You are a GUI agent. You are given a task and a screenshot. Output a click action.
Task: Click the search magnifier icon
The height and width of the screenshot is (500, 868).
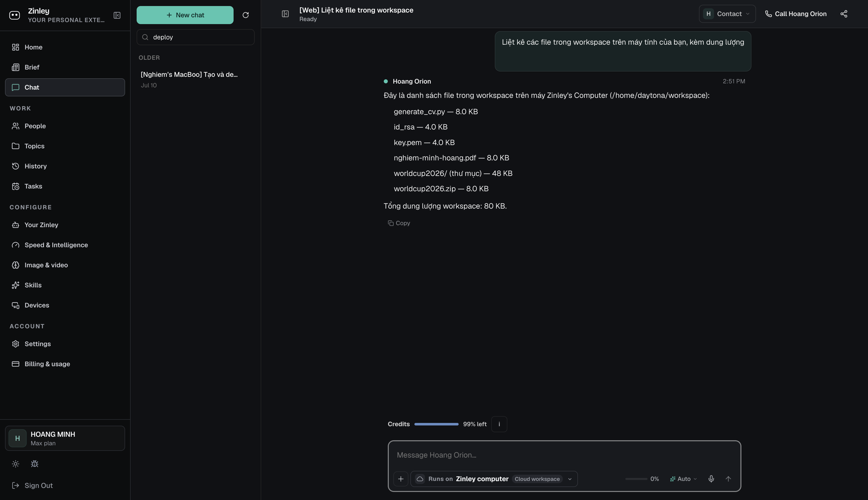point(145,37)
